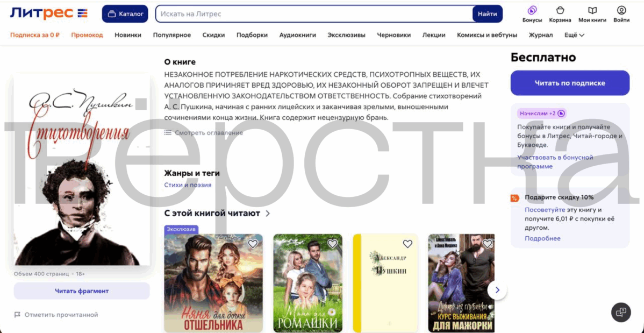
Task: Open the Корзина shopping cart
Action: point(560,11)
